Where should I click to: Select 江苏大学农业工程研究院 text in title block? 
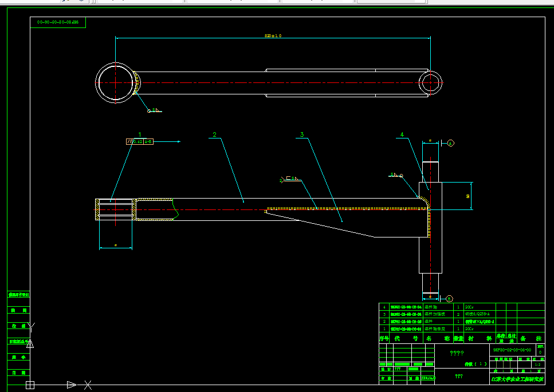pyautogui.click(x=517, y=379)
